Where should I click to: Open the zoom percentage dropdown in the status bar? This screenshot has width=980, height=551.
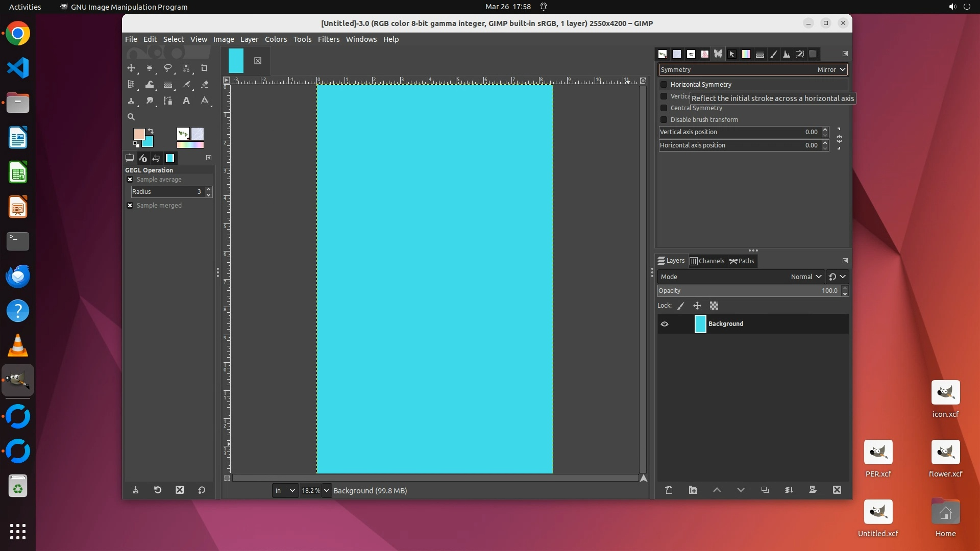(327, 491)
